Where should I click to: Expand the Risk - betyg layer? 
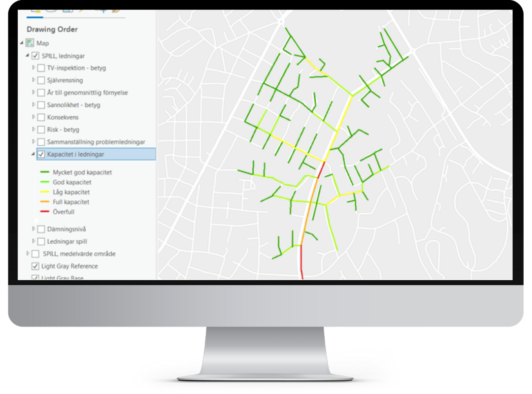point(33,130)
